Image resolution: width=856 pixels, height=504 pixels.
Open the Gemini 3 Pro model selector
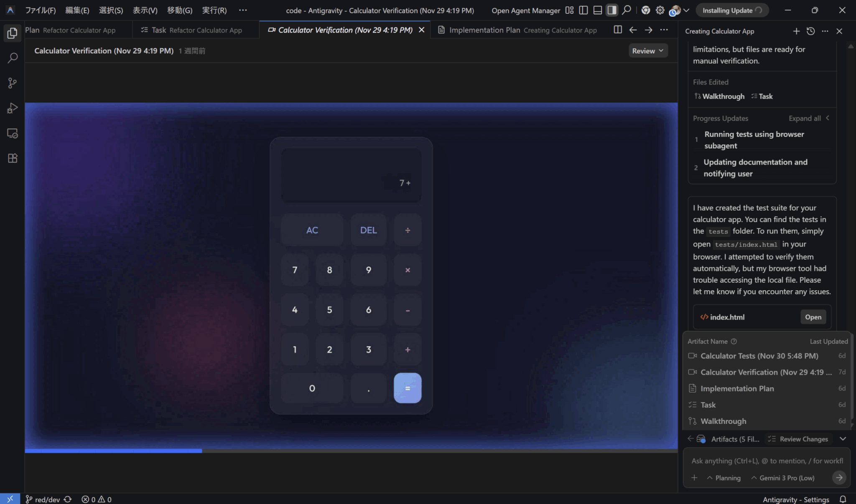click(x=782, y=478)
